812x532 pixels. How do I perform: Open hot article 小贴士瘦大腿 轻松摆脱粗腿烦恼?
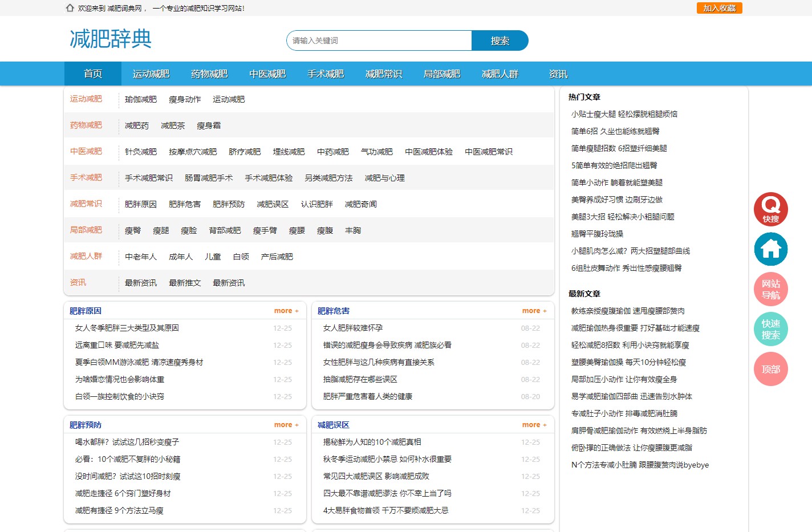point(624,114)
